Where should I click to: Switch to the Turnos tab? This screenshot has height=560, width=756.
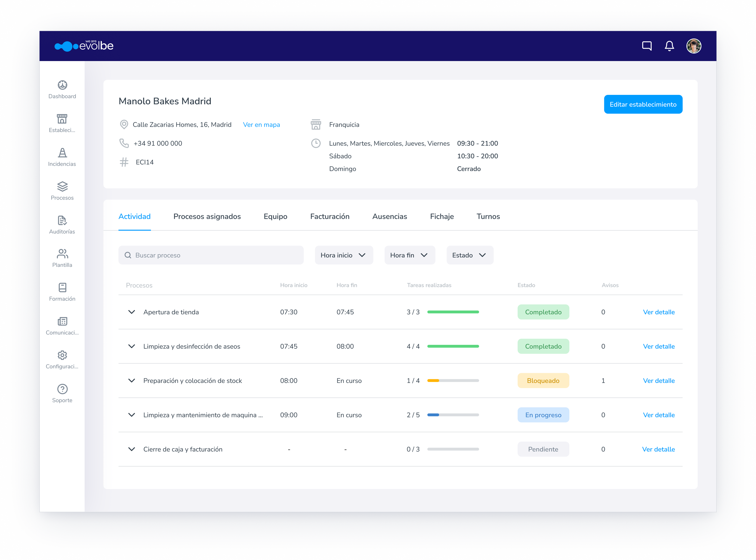488,216
